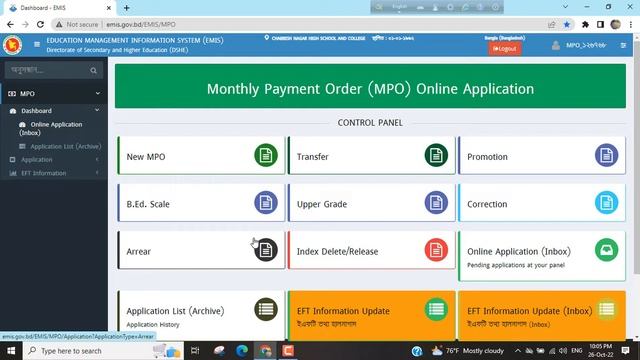This screenshot has width=640, height=360.
Task: Collapse the Dashboard submenu chevron
Action: [x=97, y=110]
